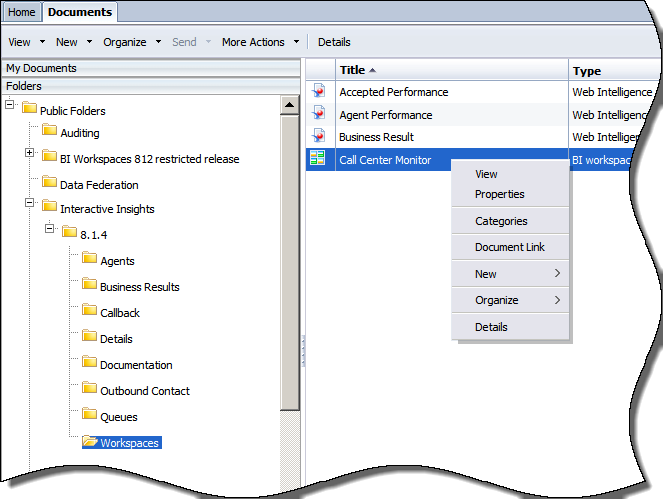This screenshot has width=663, height=499.
Task: Expand BI Workspaces 812 restricted release node
Action: (x=30, y=152)
